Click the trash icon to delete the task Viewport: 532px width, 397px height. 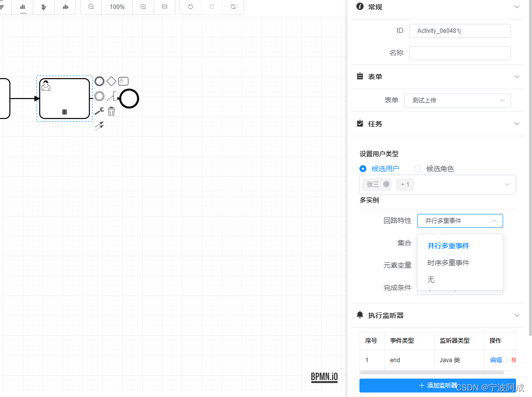click(111, 110)
